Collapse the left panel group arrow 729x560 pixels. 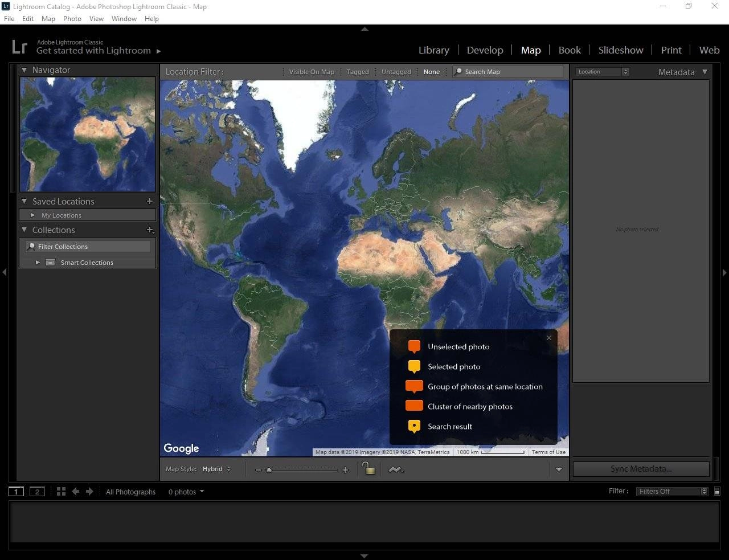pyautogui.click(x=5, y=272)
